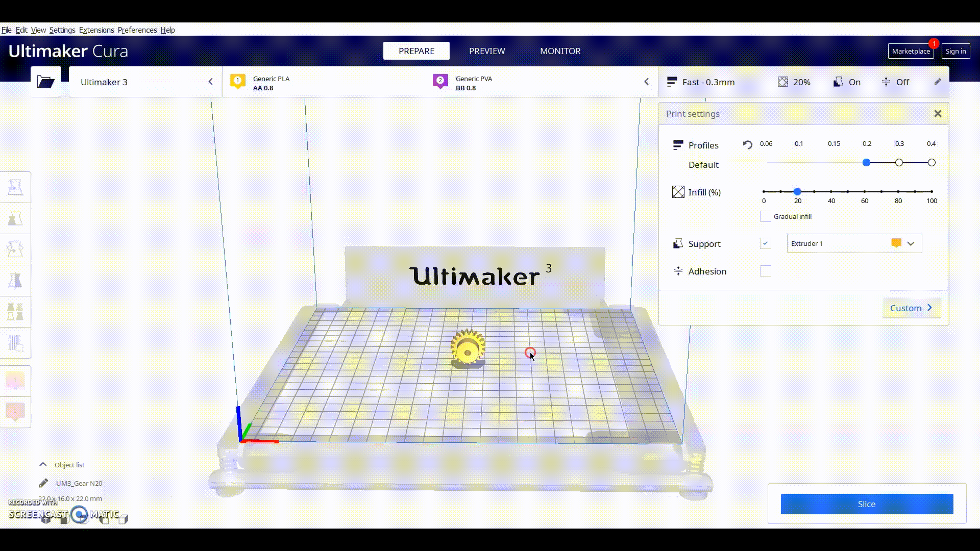Open the Custom settings arrow button
The width and height of the screenshot is (980, 551).
point(912,308)
